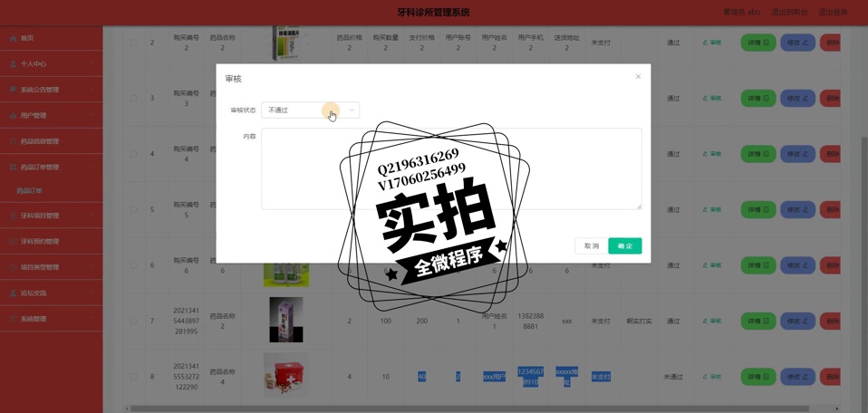
Task: Click the 首页 home icon in sidebar
Action: 13,38
